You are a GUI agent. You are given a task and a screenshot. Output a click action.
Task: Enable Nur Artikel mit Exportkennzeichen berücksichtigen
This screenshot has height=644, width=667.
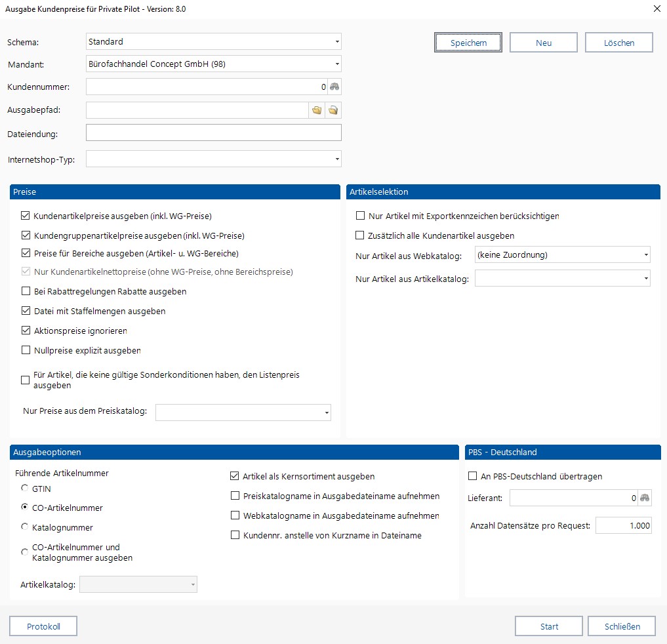pos(360,216)
